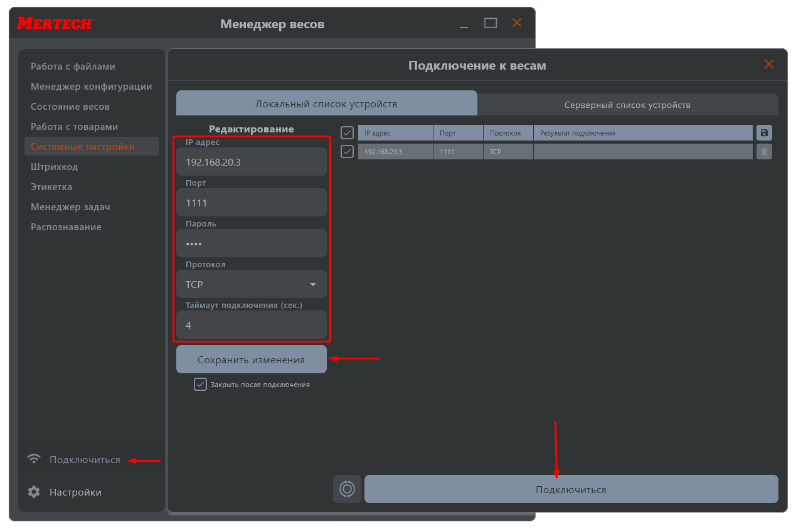Screen dimensions: 796x532
Task: Switch to Серверный список устройств tab
Action: (x=627, y=104)
